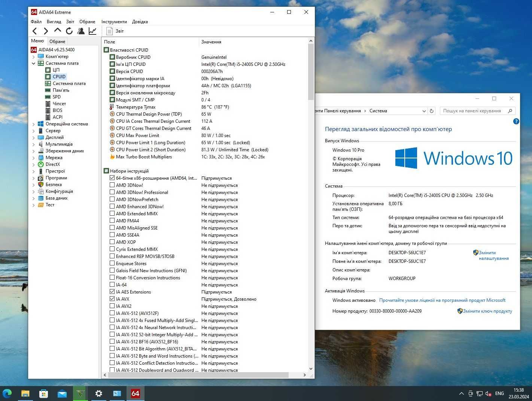The width and height of the screenshot is (532, 401).
Task: Click the Up arrow in AIDA64 toolbar
Action: coord(57,31)
